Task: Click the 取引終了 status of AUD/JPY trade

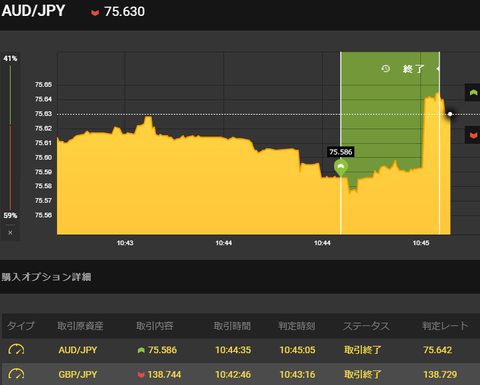Action: 363,350
